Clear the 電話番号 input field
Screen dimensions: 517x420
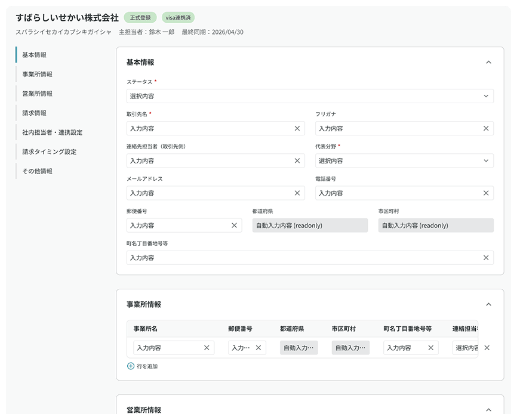tap(486, 193)
